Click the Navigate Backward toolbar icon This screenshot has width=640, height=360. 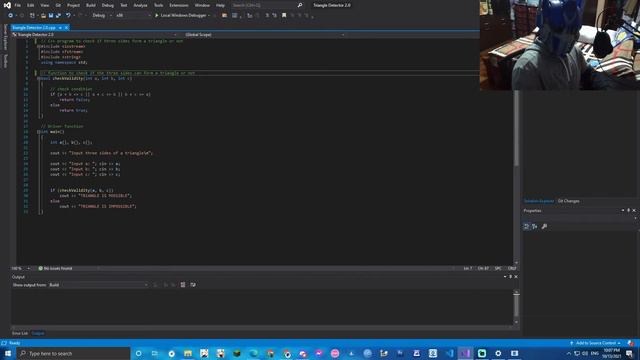(x=10, y=16)
